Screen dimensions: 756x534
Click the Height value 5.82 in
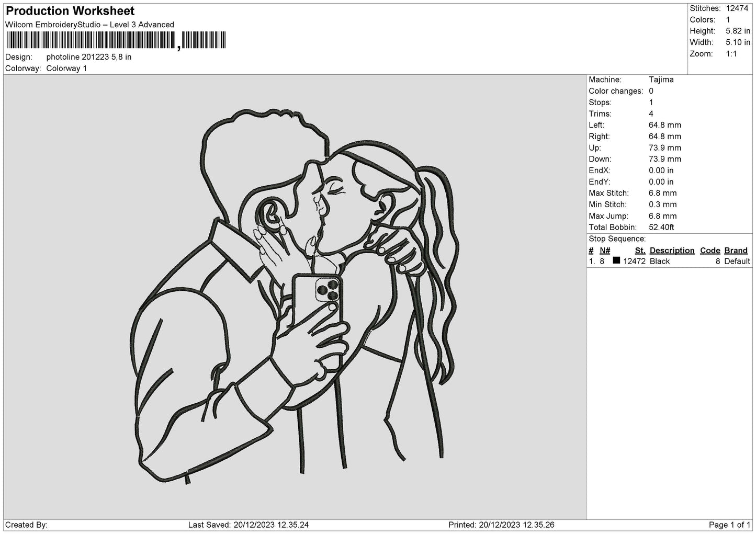coord(738,31)
